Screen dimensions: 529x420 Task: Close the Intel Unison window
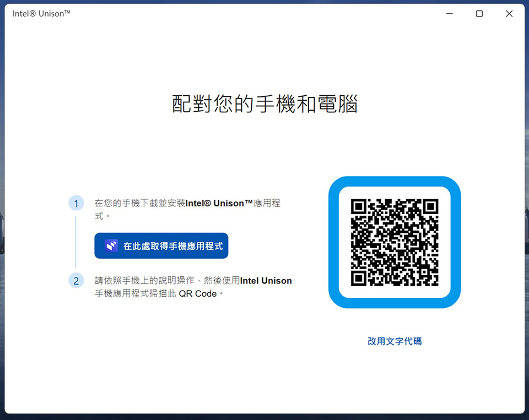[x=509, y=13]
